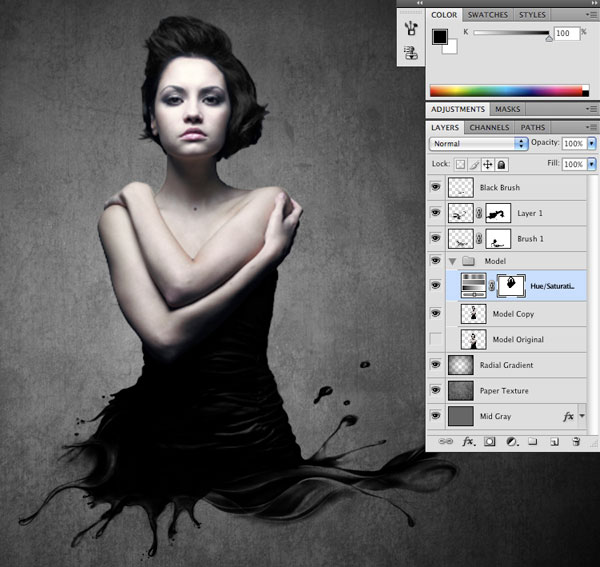The width and height of the screenshot is (600, 567).
Task: Switch to the Styles tab
Action: click(x=532, y=15)
